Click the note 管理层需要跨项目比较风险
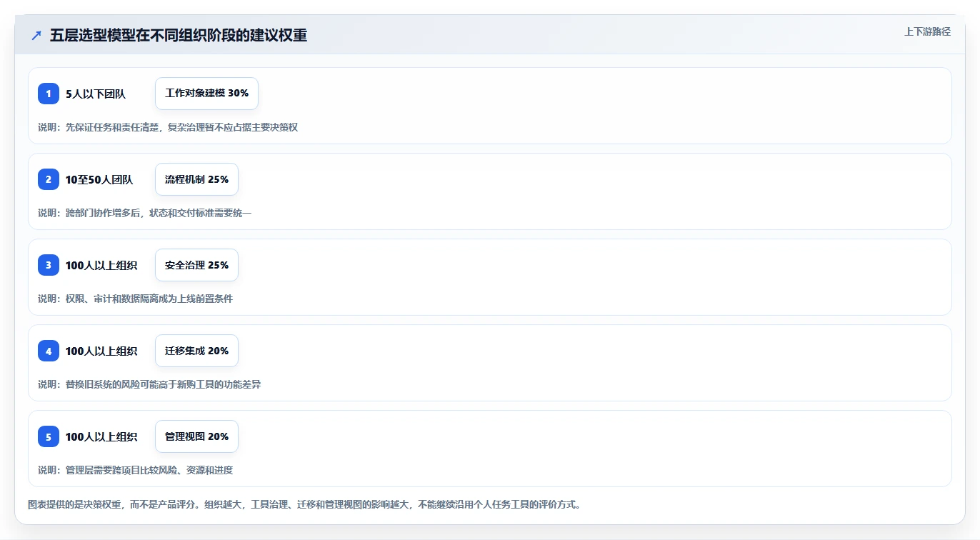Image resolution: width=980 pixels, height=540 pixels. (136, 470)
